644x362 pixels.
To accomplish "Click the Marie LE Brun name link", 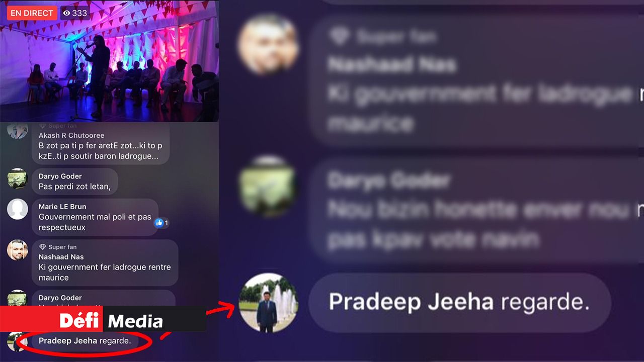I will click(62, 207).
